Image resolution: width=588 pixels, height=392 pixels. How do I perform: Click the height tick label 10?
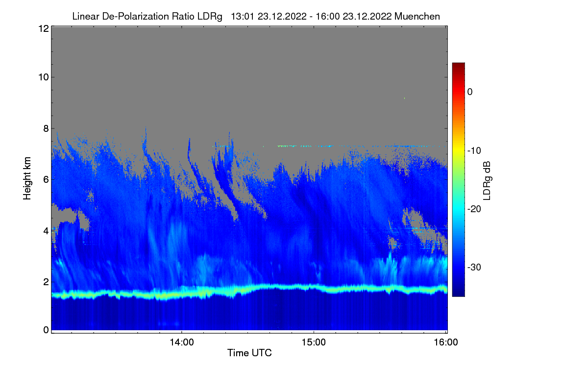click(43, 77)
